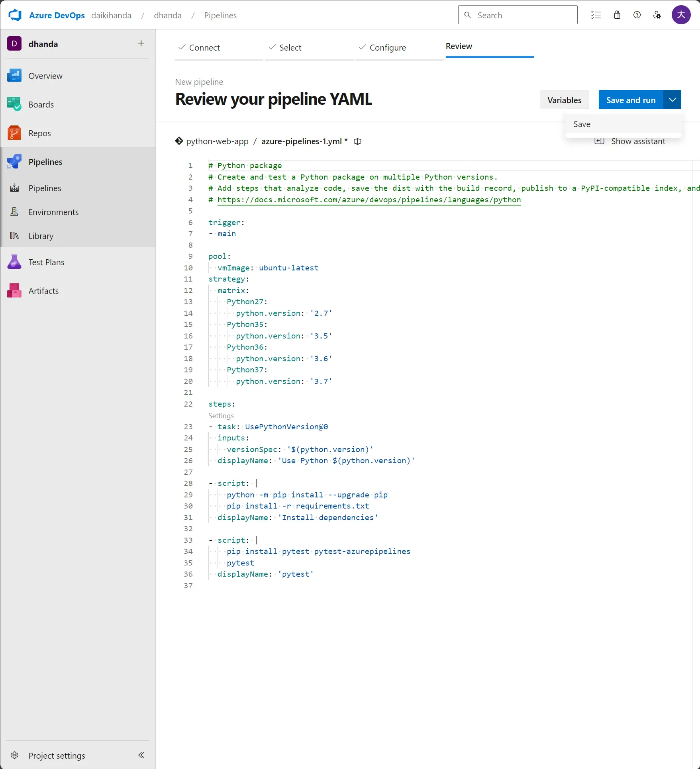Click the Pipelines sub-item factory icon
Image resolution: width=700 pixels, height=769 pixels.
click(x=14, y=188)
